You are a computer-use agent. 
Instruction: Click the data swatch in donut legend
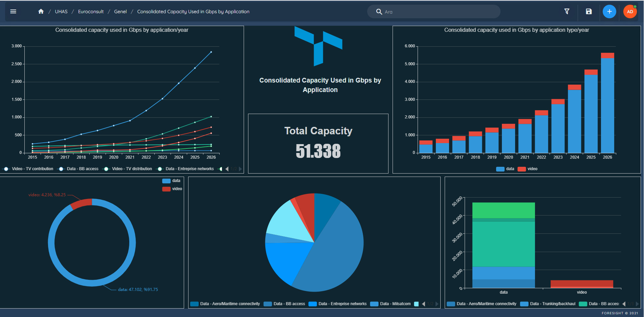coord(166,181)
